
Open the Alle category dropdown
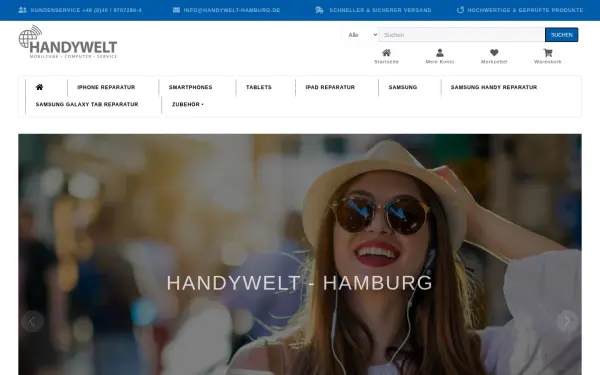(x=362, y=35)
